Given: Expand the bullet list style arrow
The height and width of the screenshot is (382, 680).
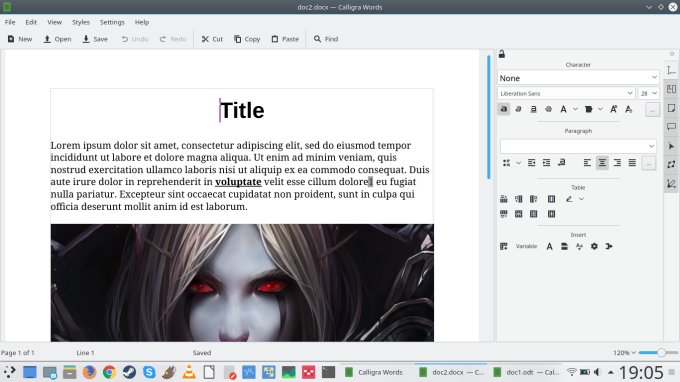Looking at the screenshot, I should (518, 163).
